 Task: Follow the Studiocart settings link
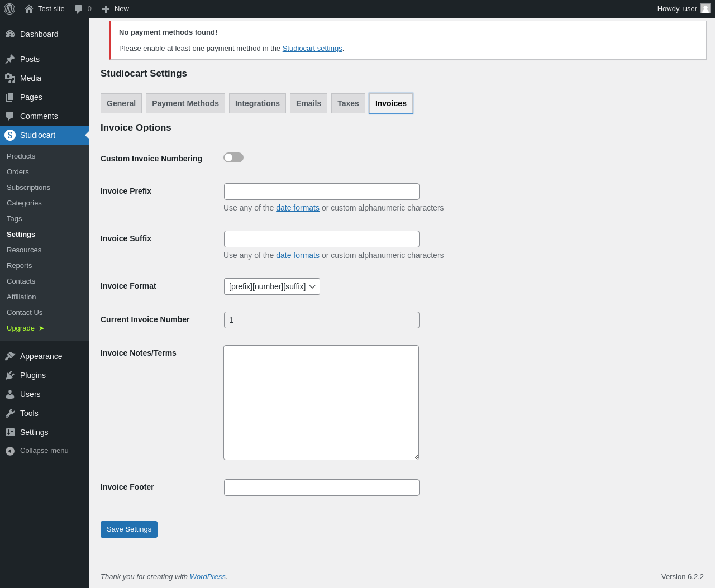312,49
